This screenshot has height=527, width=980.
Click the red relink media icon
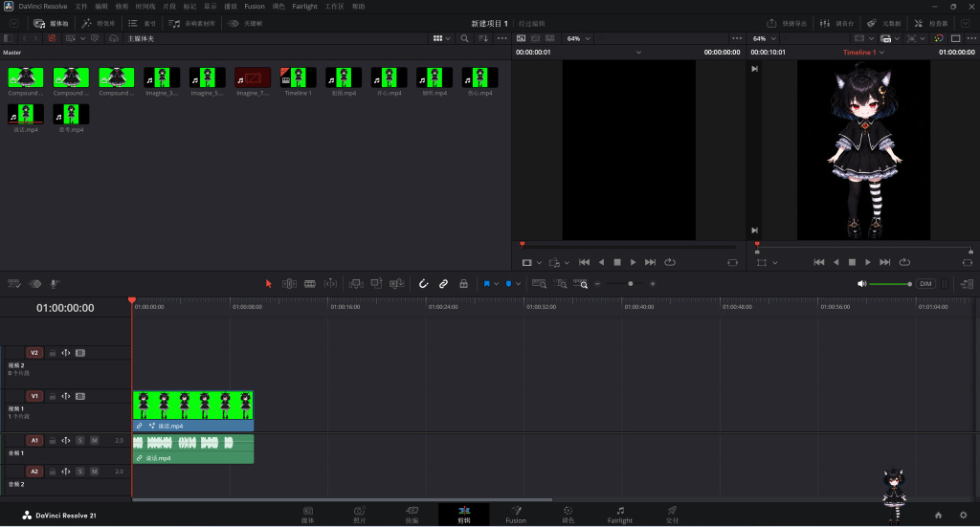pyautogui.click(x=52, y=38)
